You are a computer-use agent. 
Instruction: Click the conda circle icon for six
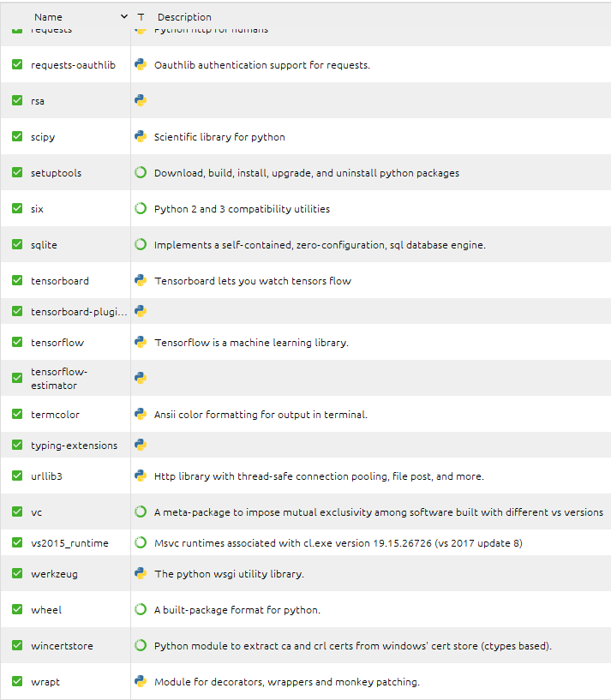point(141,208)
